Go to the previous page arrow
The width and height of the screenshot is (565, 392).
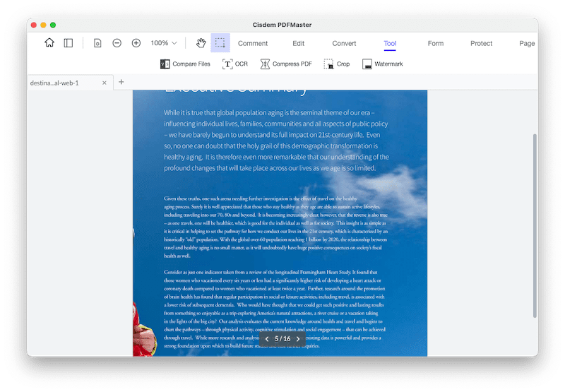point(267,339)
